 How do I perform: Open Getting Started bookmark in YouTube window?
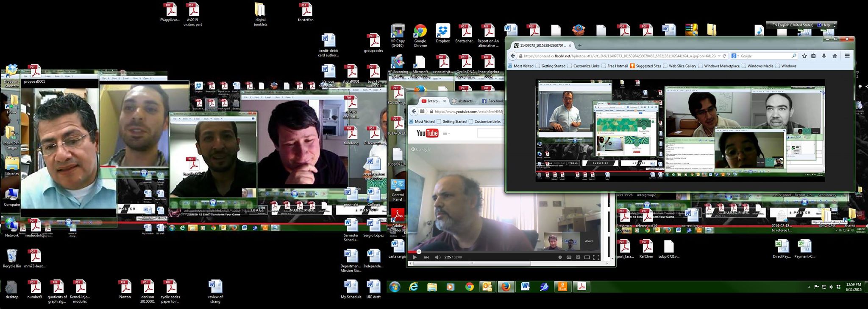451,121
